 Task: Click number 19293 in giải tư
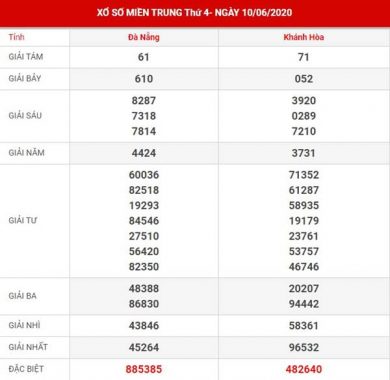point(144,206)
